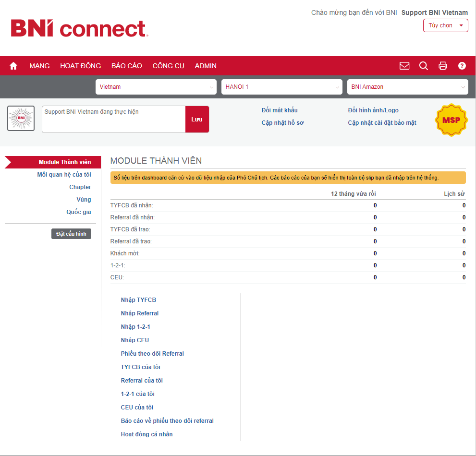This screenshot has height=456, width=476.
Task: Open Đổi hình ảnh/Logo link
Action: [x=373, y=110]
